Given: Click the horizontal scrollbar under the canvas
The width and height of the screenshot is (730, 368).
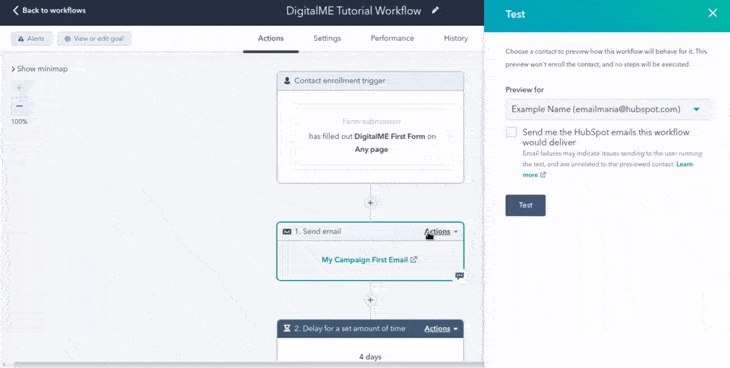Looking at the screenshot, I should (249, 364).
